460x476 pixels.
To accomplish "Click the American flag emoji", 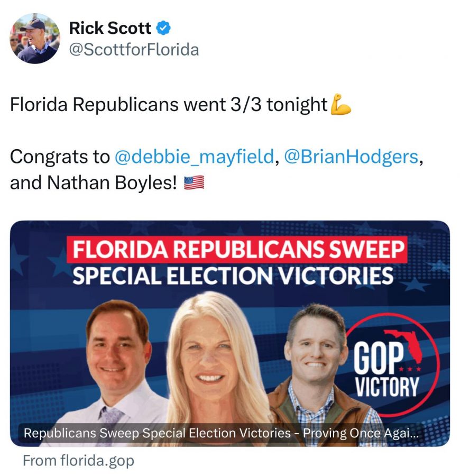I will pos(194,184).
